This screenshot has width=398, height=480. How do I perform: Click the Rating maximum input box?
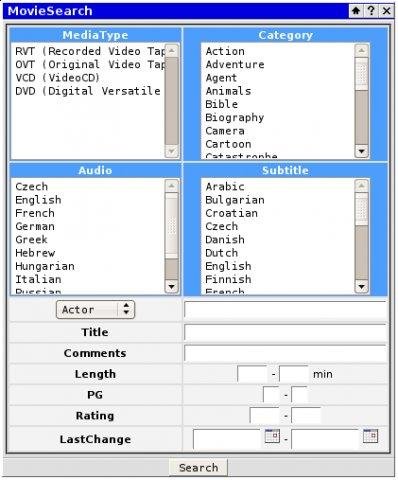tap(306, 415)
